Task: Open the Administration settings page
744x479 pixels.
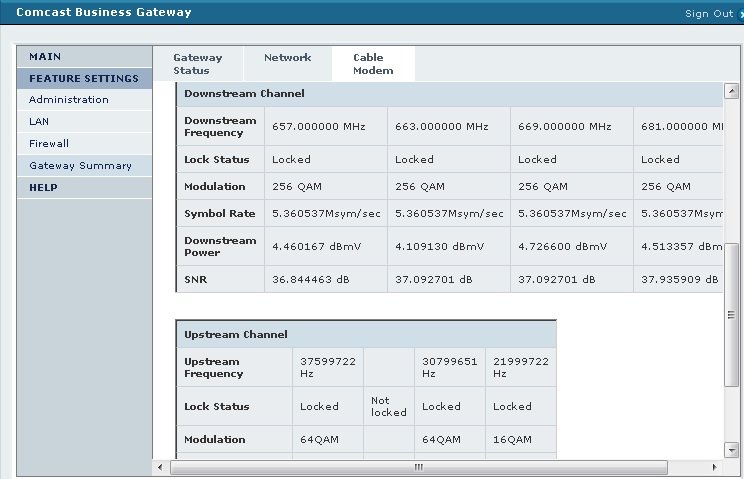Action: pos(68,100)
